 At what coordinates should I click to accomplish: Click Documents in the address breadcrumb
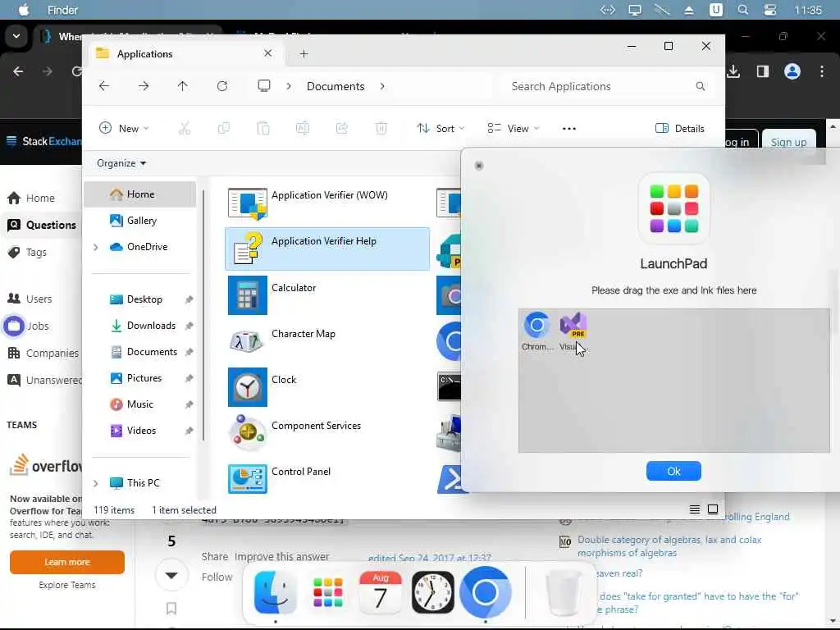pos(336,86)
